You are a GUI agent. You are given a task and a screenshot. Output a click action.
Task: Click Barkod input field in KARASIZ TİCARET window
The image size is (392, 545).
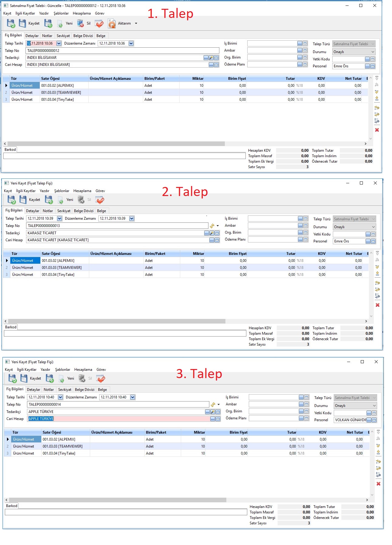pos(125,333)
